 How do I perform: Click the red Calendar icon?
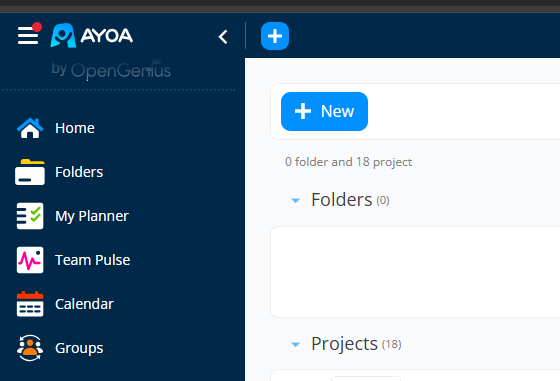click(30, 304)
